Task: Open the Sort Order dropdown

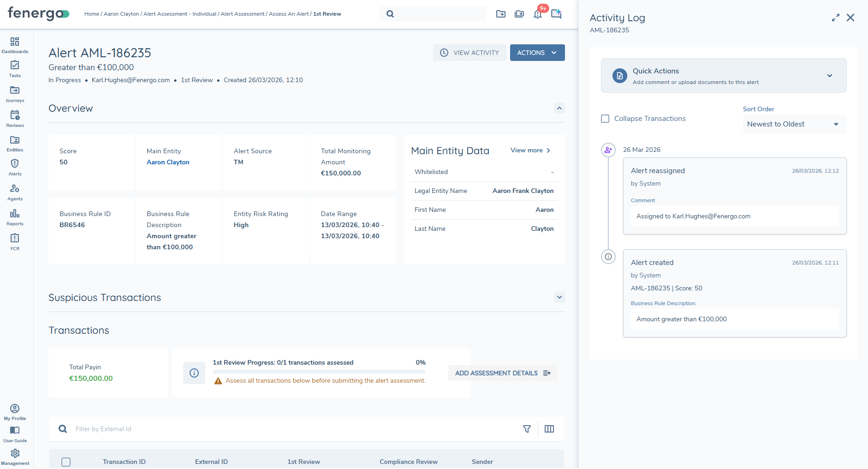Action: click(x=794, y=124)
